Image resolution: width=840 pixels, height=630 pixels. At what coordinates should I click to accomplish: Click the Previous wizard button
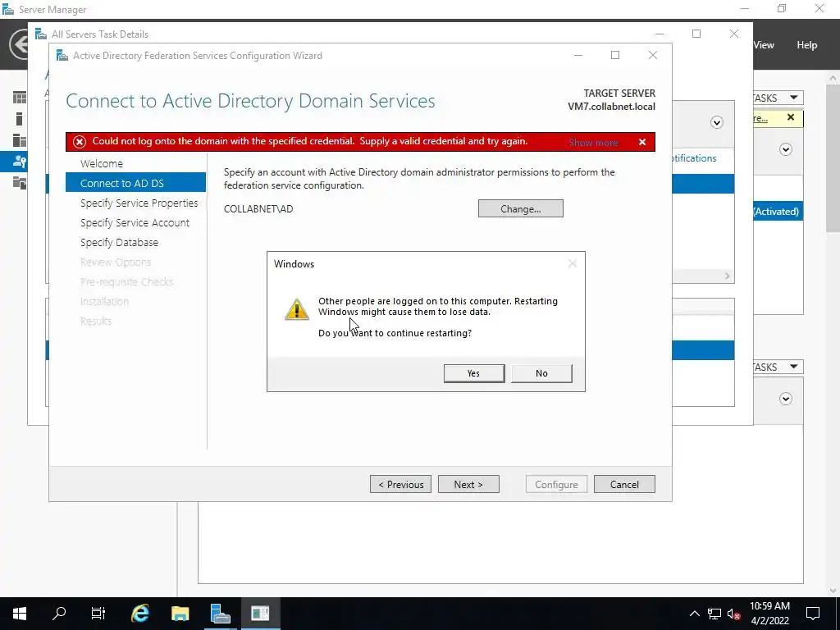click(x=400, y=484)
